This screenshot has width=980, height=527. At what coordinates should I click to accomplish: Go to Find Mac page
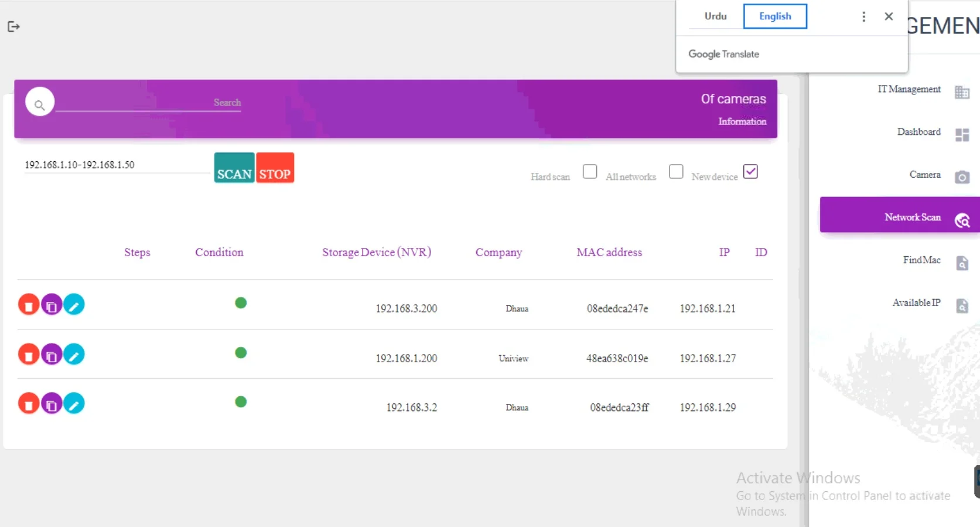coord(921,260)
